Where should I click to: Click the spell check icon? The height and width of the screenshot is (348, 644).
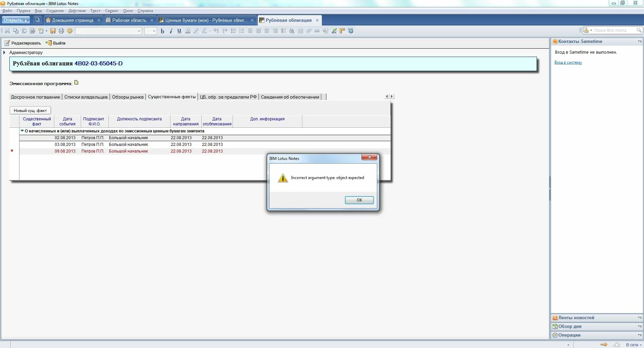[334, 31]
